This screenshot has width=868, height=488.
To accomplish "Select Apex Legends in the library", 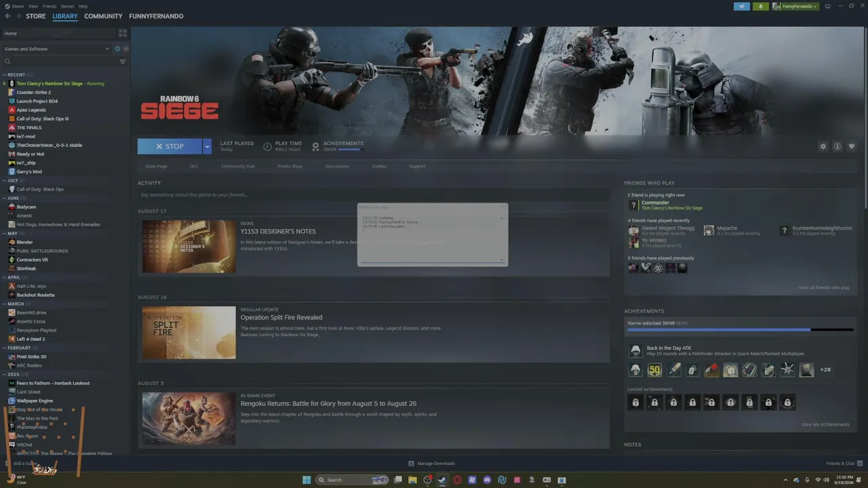I will [31, 110].
